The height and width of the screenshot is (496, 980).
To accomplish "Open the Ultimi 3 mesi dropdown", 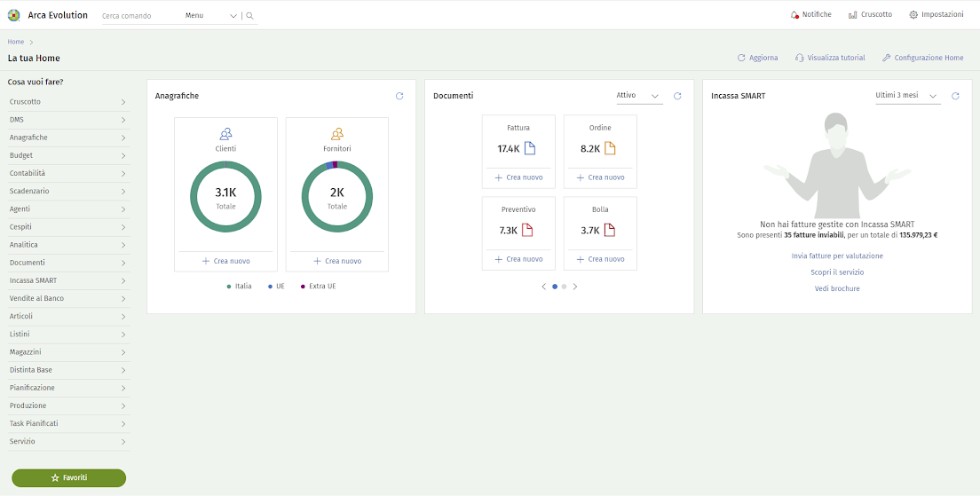I will coord(906,96).
